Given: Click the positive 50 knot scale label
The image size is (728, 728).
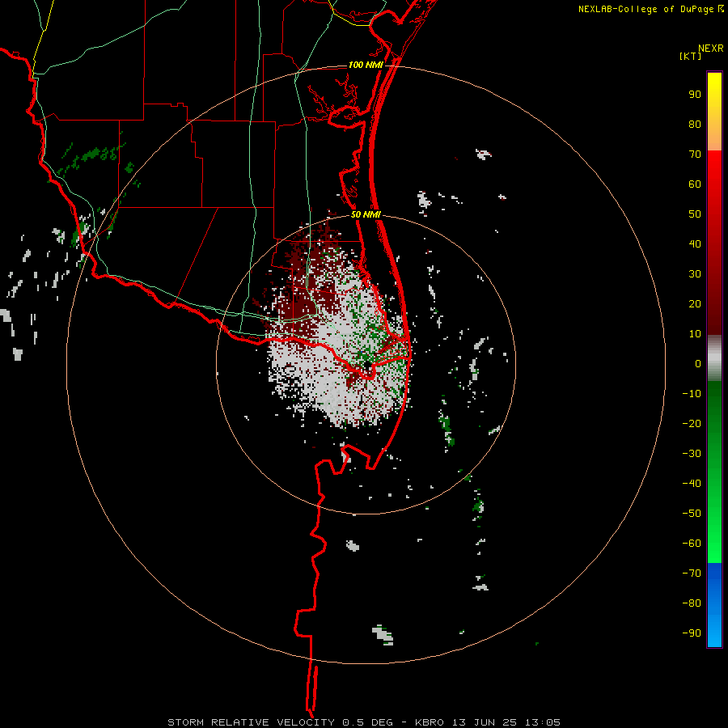Looking at the screenshot, I should point(695,214).
